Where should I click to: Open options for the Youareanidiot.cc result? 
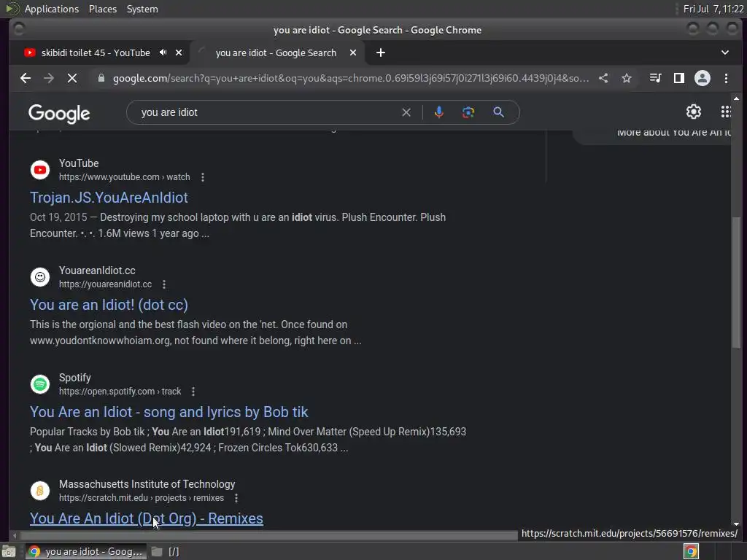point(164,284)
